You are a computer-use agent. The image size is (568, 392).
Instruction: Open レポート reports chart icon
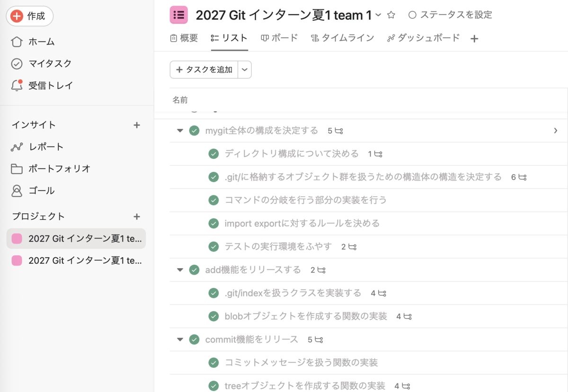tap(17, 147)
